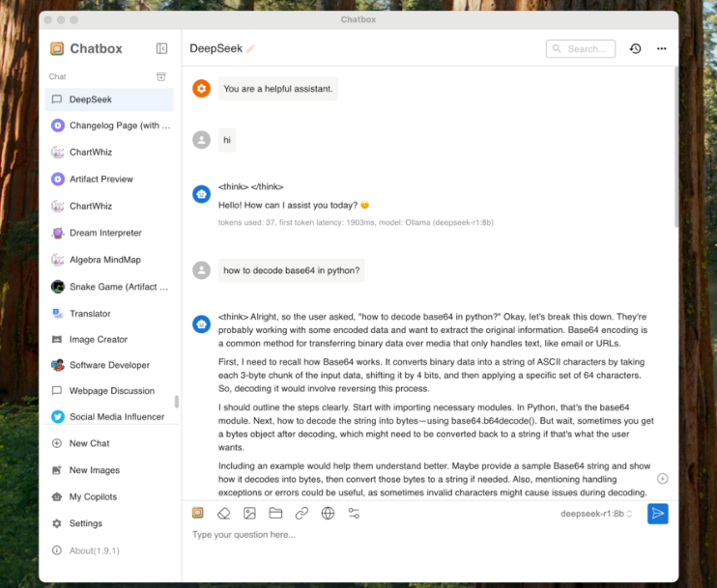717x588 pixels.
Task: Toggle the web browsing globe icon
Action: tap(328, 513)
